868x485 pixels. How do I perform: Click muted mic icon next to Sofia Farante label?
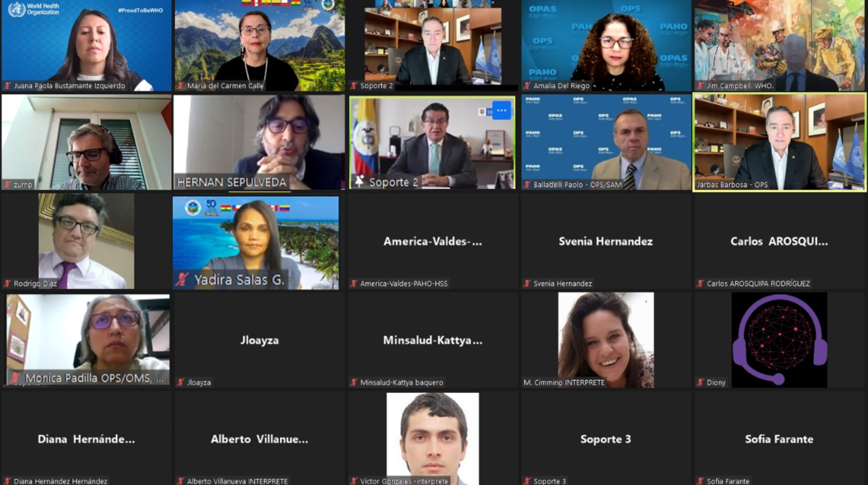pyautogui.click(x=701, y=481)
